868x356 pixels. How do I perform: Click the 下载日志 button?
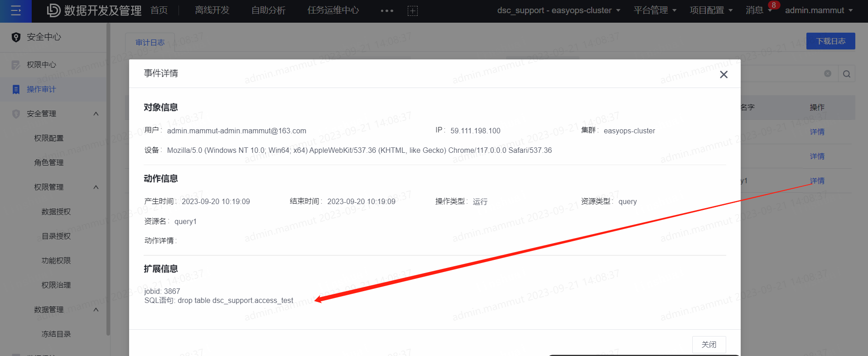point(830,41)
